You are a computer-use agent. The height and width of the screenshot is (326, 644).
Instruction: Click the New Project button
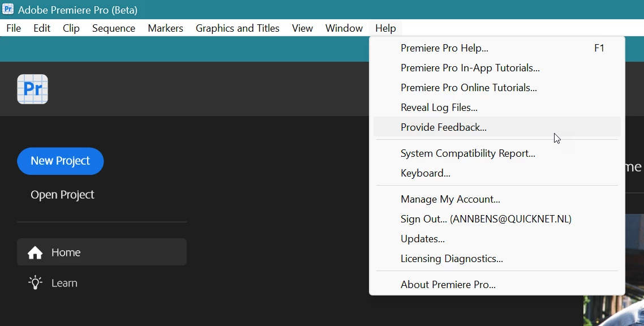point(61,161)
